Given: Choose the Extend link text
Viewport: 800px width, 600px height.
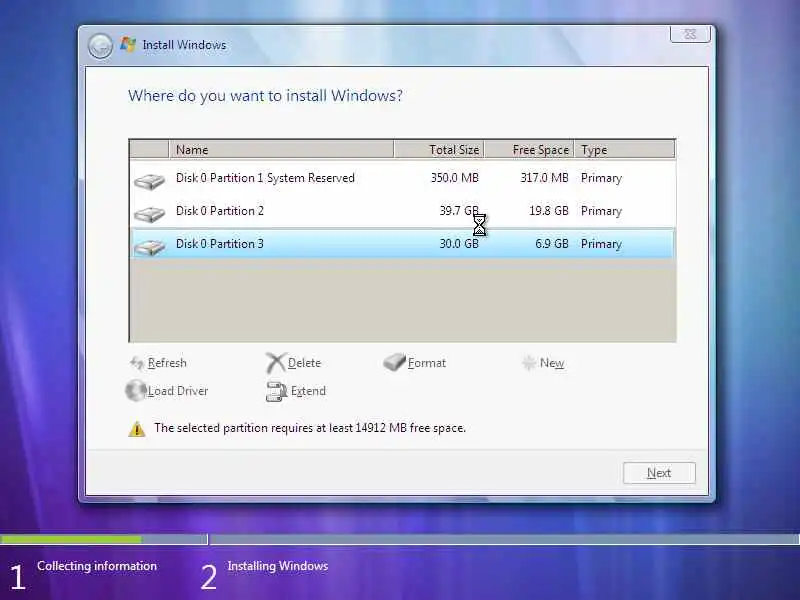Looking at the screenshot, I should point(308,391).
